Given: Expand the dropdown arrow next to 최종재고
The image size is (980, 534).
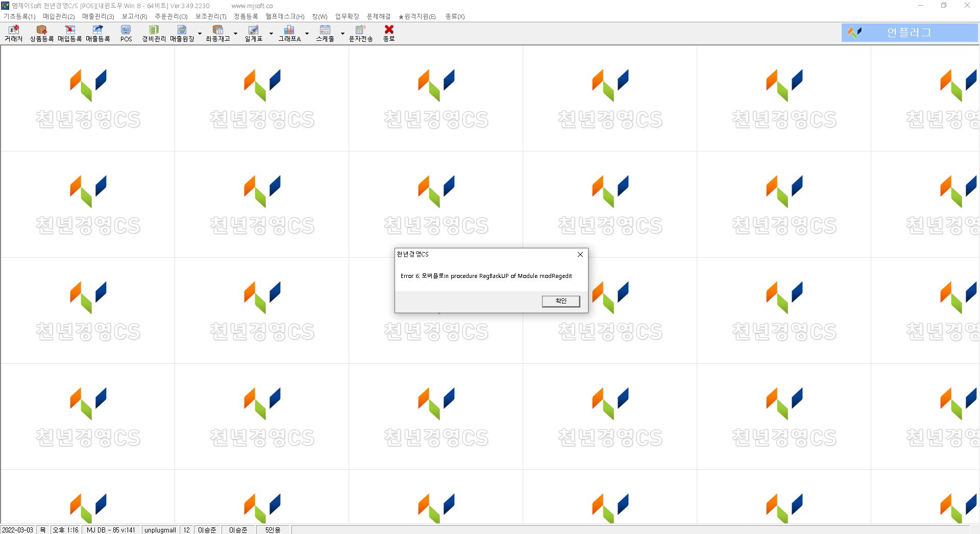Looking at the screenshot, I should point(235,34).
